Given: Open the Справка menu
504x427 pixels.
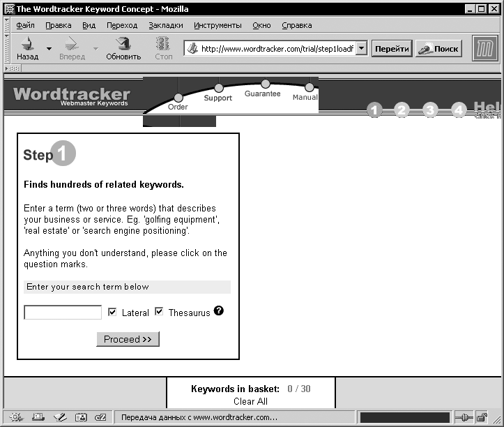Looking at the screenshot, I should 297,25.
